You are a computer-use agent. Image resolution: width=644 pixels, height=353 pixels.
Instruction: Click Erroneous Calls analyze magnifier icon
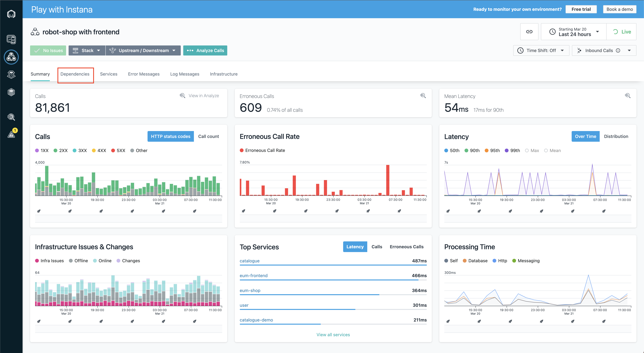[x=423, y=96]
